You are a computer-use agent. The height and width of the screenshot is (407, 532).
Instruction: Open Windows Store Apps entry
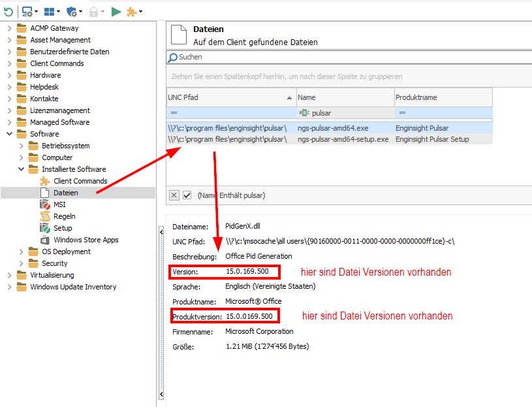pyautogui.click(x=86, y=240)
